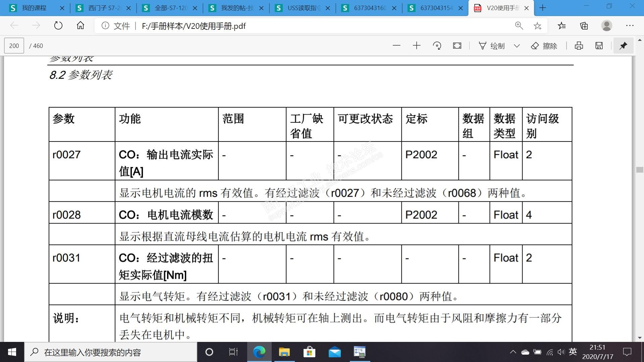The height and width of the screenshot is (362, 644).
Task: Rotate the PDF page
Action: pos(437,46)
